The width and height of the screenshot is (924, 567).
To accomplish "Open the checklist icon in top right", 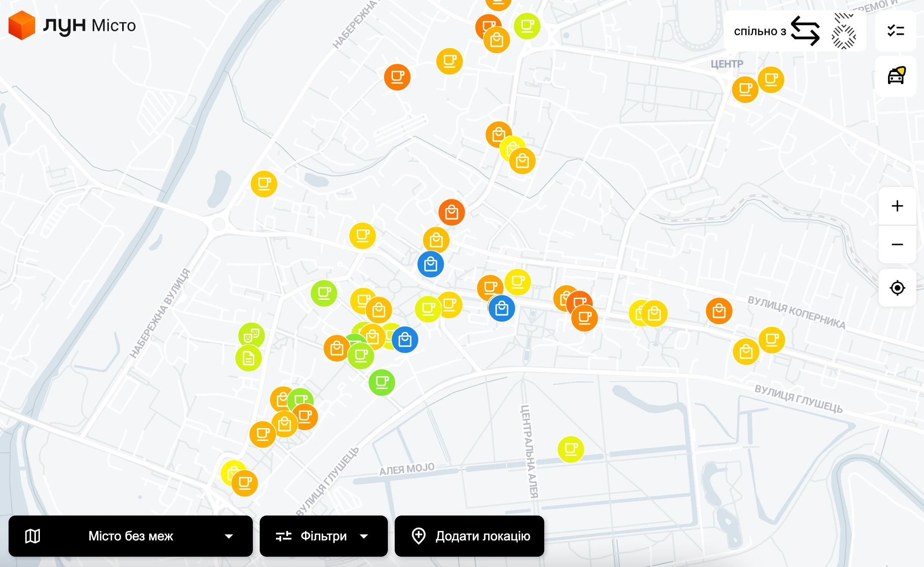I will [895, 31].
